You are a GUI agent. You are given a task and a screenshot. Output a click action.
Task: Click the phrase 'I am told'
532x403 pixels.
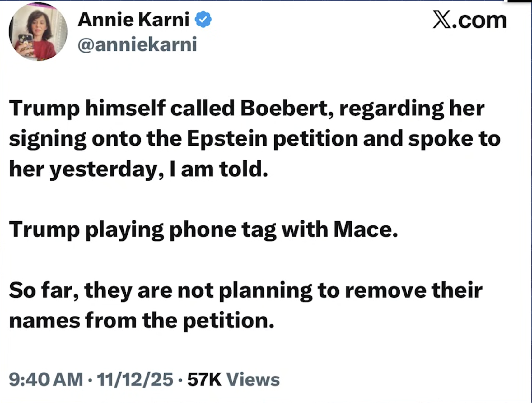pyautogui.click(x=218, y=169)
